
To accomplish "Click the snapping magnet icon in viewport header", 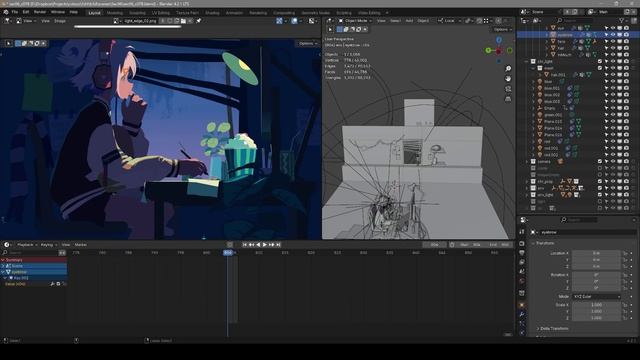I will [x=479, y=20].
